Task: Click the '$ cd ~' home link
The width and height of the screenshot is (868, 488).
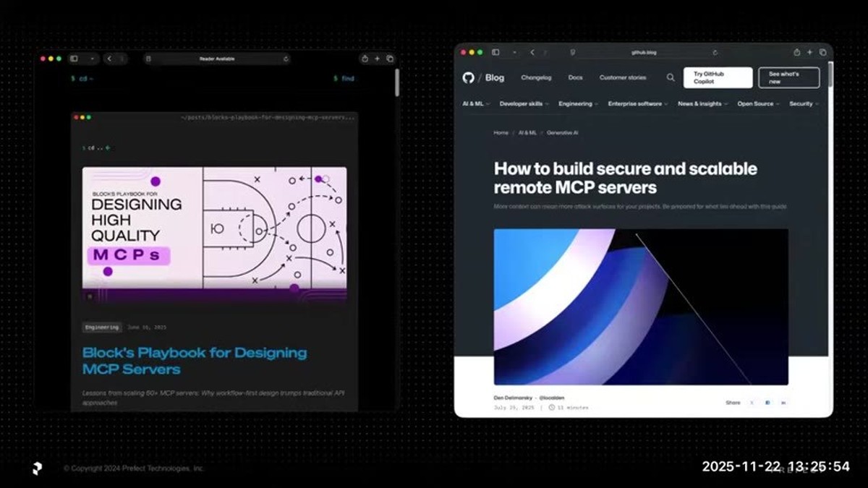Action: (82, 78)
